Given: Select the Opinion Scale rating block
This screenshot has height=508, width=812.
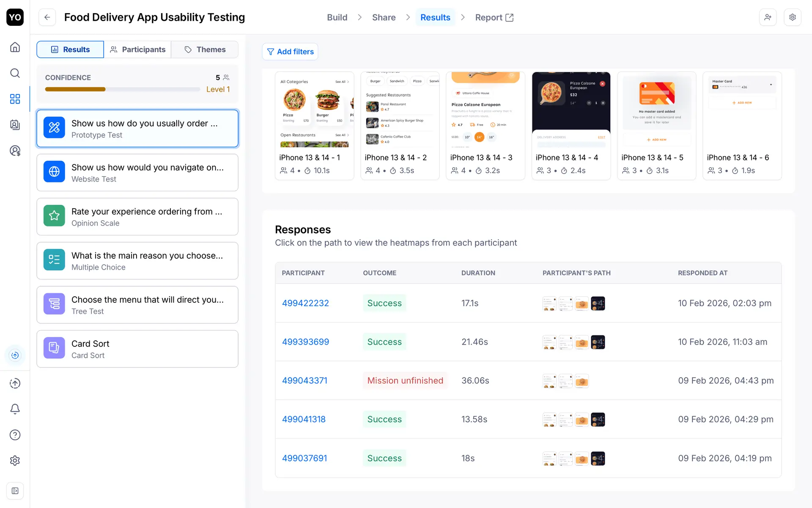Looking at the screenshot, I should pyautogui.click(x=137, y=217).
